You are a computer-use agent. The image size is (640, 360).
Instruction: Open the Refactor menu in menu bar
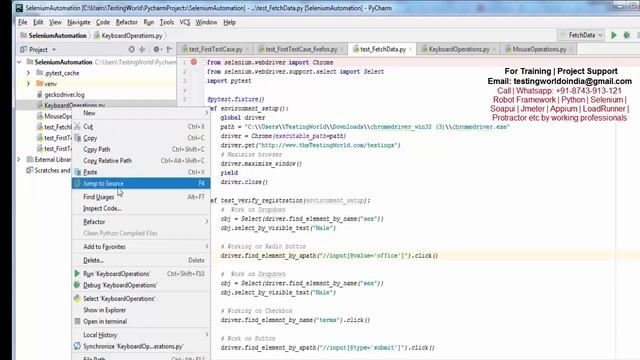point(127,22)
